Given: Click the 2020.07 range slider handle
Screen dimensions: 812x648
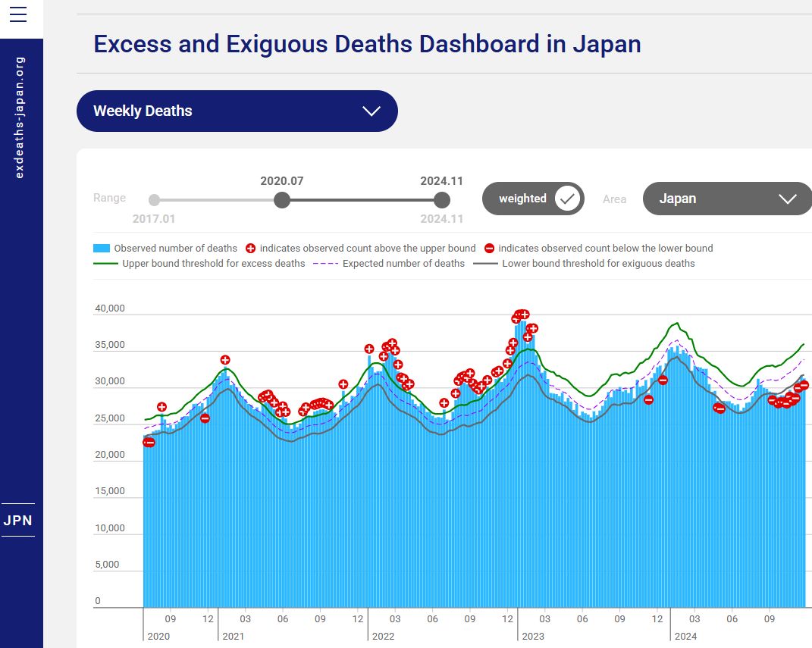Looking at the screenshot, I should pyautogui.click(x=282, y=200).
